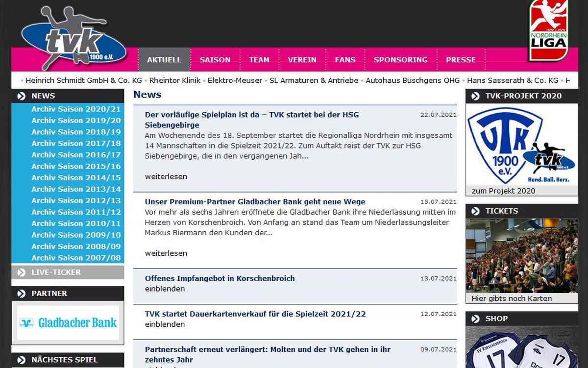588x368 pixels.
Task: Open weiterlesen under the Spielplan article
Action: (166, 176)
